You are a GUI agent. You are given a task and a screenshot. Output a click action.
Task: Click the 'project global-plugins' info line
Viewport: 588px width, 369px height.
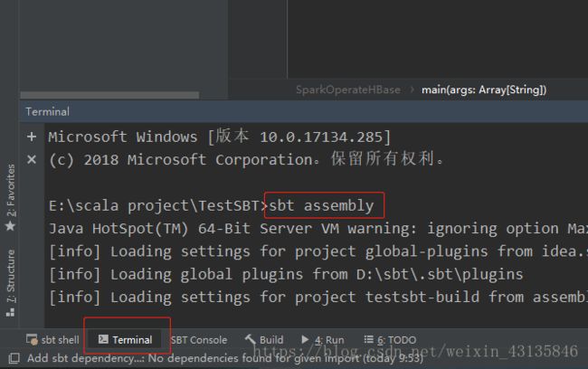point(318,251)
